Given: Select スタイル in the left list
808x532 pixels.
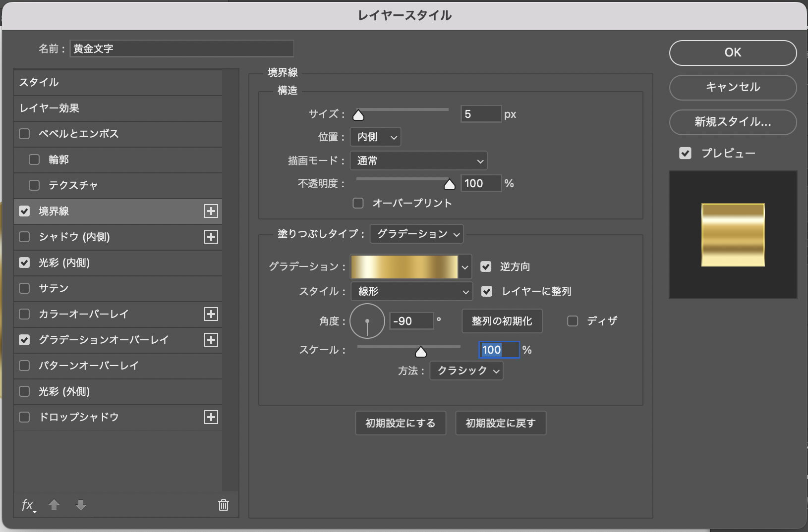Looking at the screenshot, I should (118, 82).
